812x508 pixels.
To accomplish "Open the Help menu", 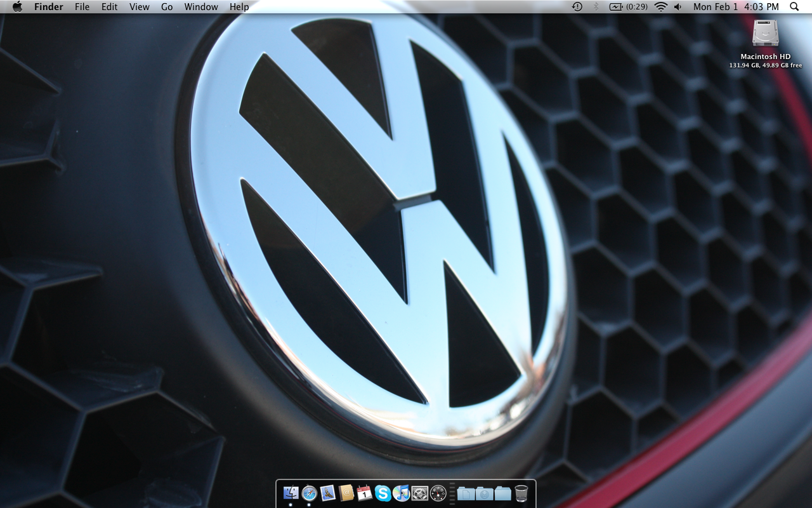I will click(x=239, y=7).
